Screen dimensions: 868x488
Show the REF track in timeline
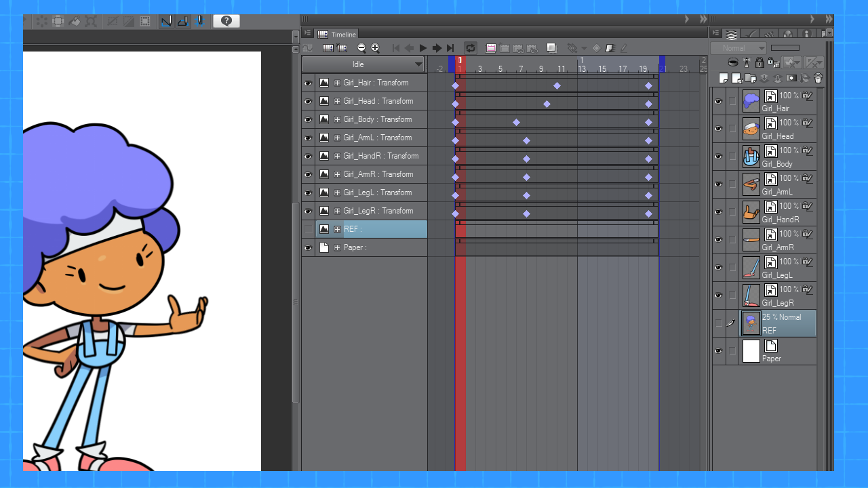coord(309,229)
